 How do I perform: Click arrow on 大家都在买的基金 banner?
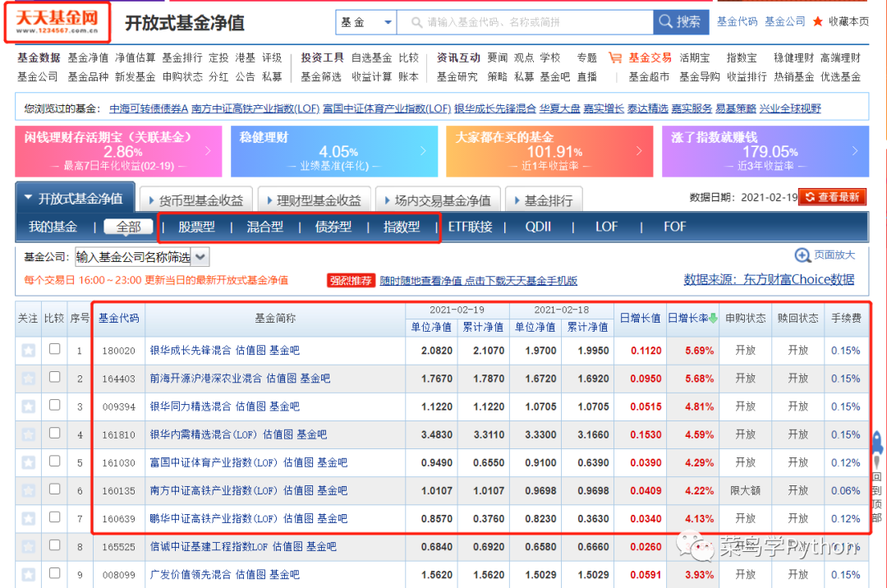(x=639, y=151)
